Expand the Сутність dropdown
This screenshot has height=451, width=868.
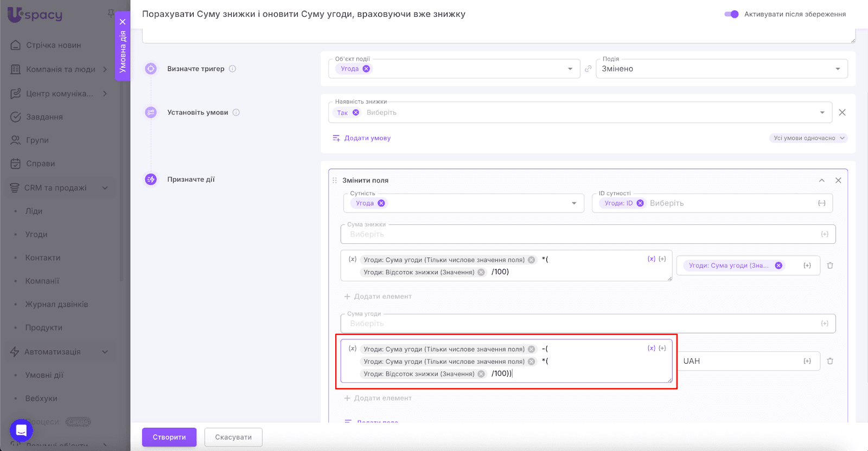(x=573, y=203)
